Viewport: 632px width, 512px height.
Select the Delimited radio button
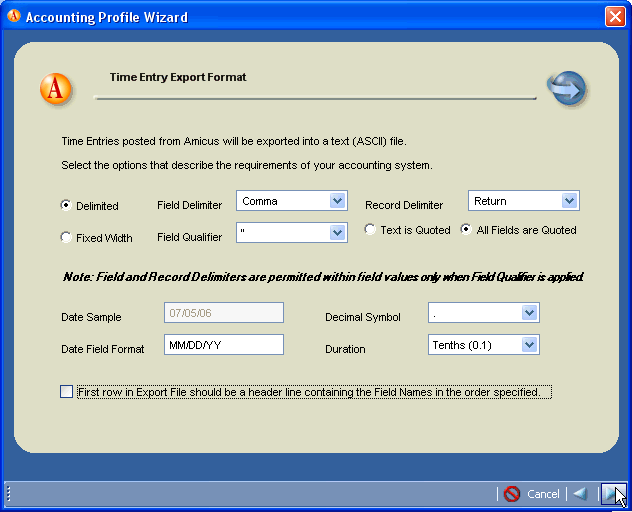tap(66, 206)
